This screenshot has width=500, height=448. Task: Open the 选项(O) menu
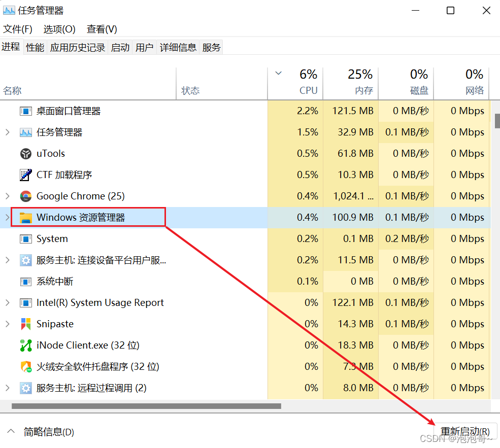click(x=59, y=29)
